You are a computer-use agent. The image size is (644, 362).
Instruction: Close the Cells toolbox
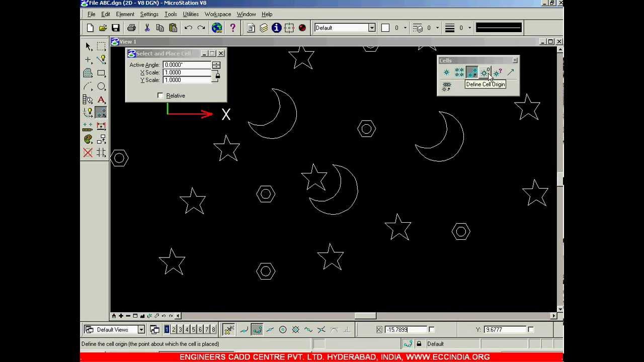(x=515, y=60)
